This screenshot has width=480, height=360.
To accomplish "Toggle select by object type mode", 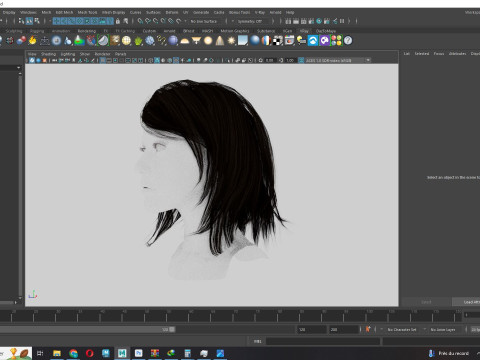I will pyautogui.click(x=29, y=21).
